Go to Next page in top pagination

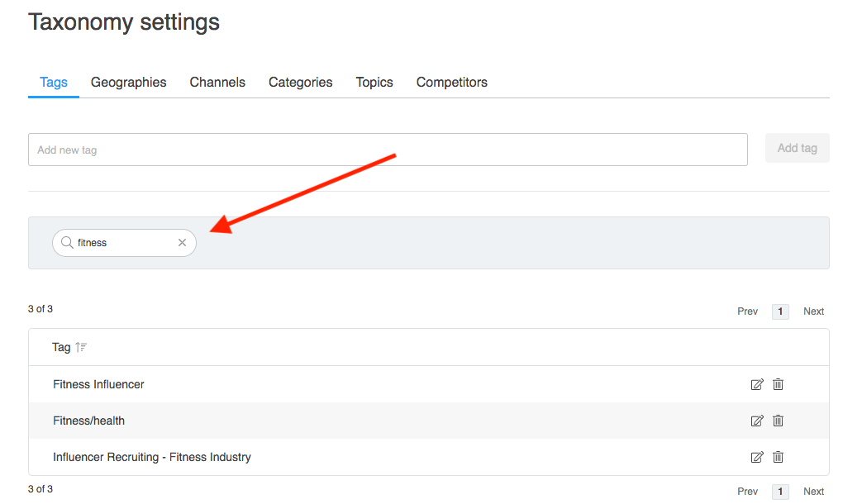(813, 311)
